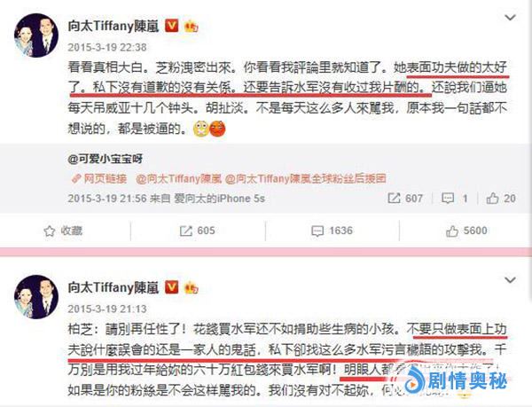Click the 爱向太的iPhone 5s source link
The image size is (532, 407).
pos(219,199)
